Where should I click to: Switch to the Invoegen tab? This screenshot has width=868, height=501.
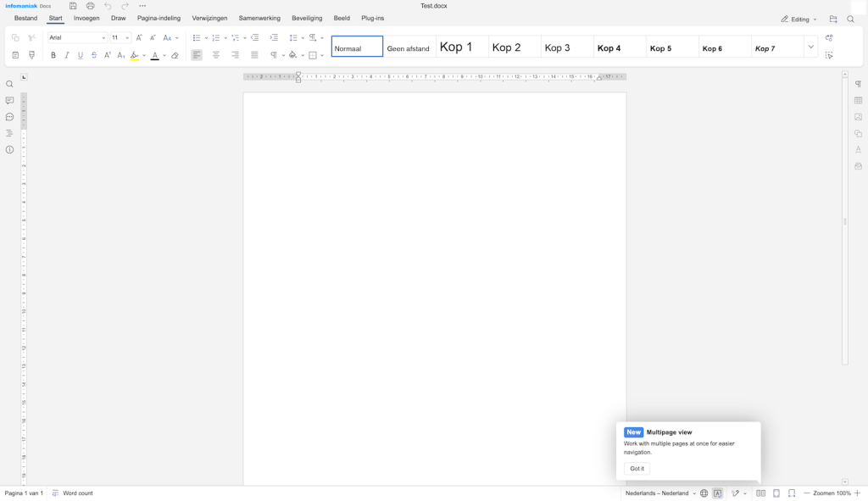pos(86,19)
